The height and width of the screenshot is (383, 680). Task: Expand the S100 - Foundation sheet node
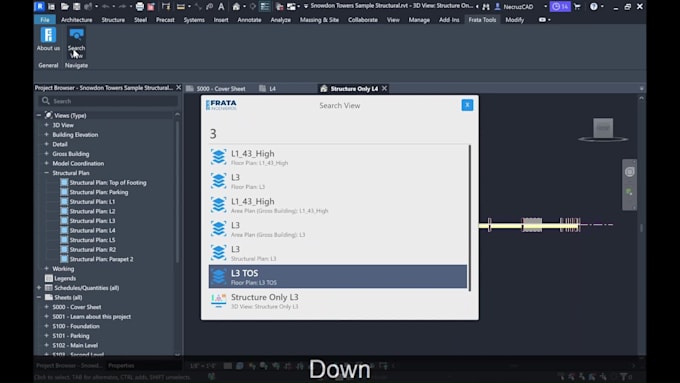coord(46,326)
